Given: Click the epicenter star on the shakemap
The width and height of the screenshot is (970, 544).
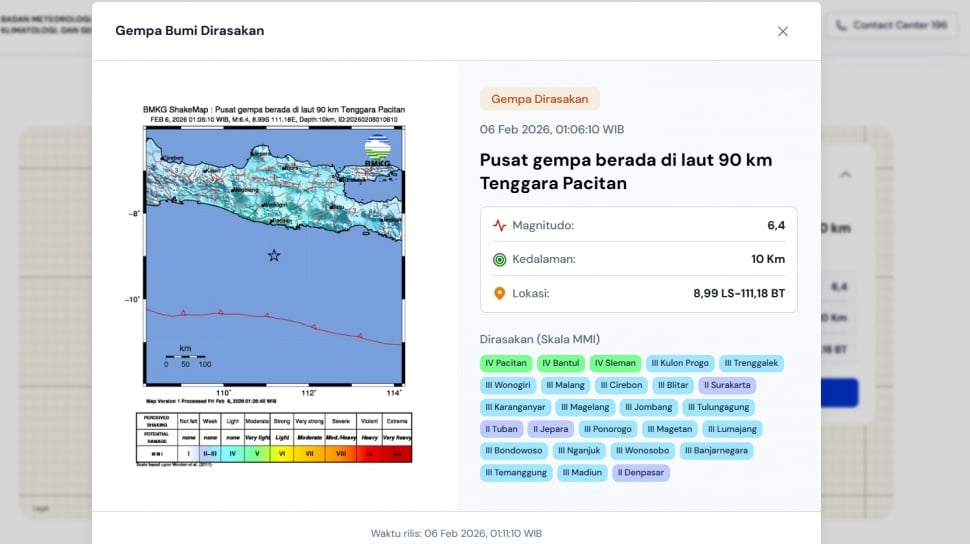Looking at the screenshot, I should [274, 256].
